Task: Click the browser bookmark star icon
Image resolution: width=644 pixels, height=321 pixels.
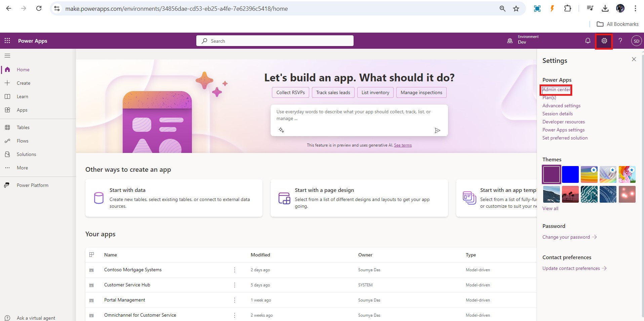Action: 516,9
